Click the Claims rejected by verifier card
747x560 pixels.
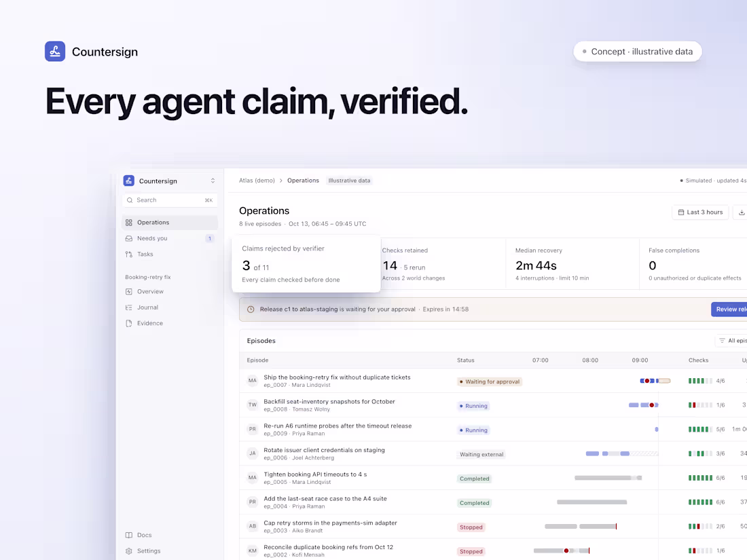pyautogui.click(x=306, y=264)
